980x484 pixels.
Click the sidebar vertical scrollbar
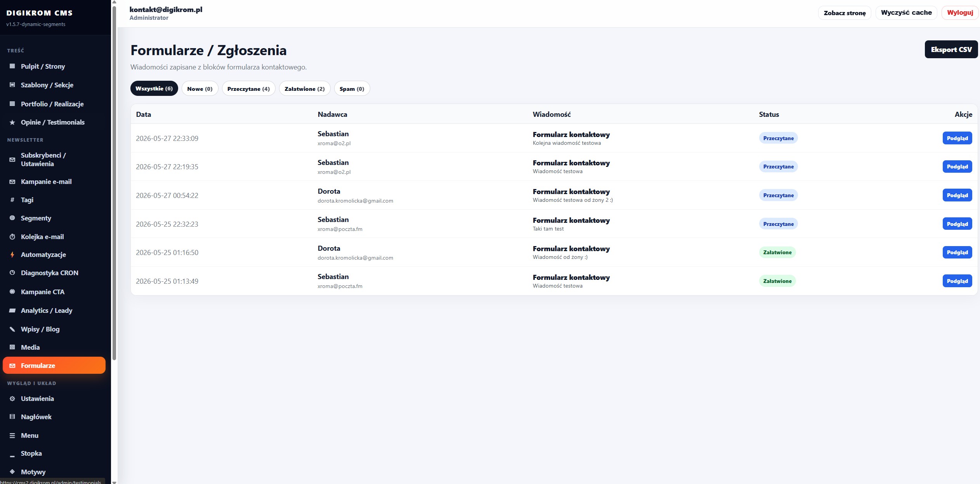coord(114,182)
